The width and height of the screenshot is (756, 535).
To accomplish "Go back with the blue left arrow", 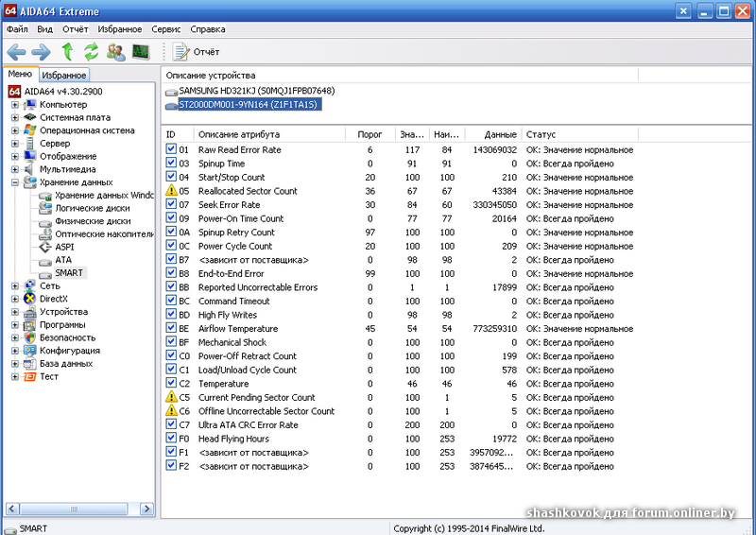I will (16, 52).
